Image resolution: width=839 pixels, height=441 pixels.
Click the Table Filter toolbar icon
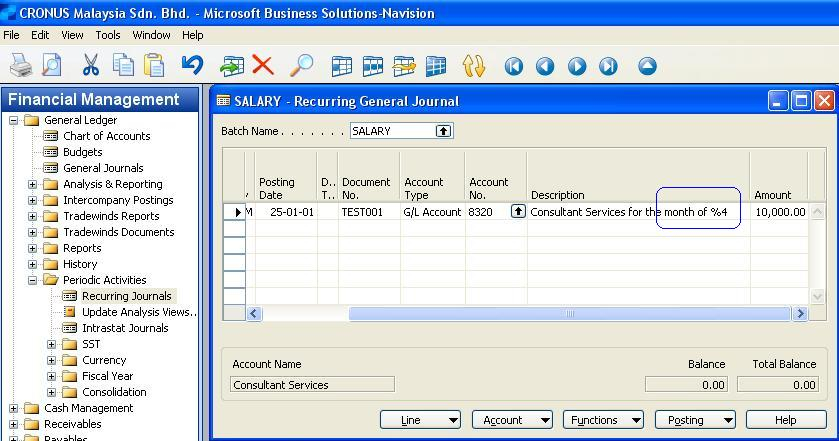(373, 66)
